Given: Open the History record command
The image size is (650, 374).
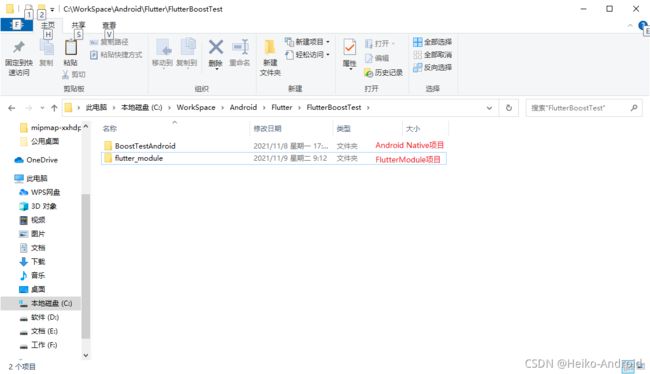Looking at the screenshot, I should click(x=383, y=73).
